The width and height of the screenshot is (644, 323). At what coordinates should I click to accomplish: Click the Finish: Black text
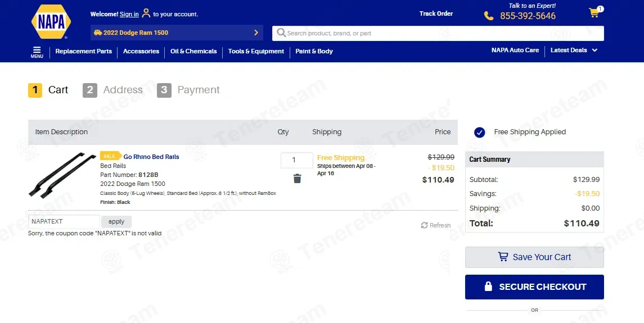pyautogui.click(x=115, y=202)
